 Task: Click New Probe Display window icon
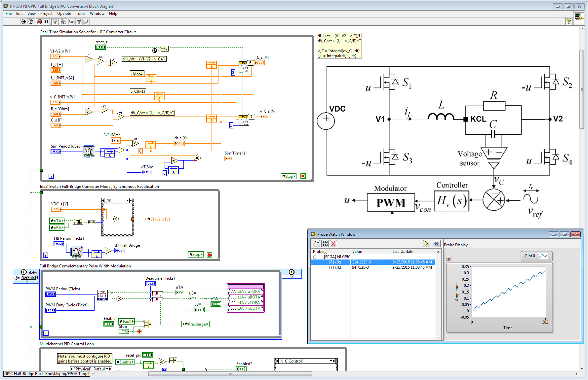click(316, 244)
